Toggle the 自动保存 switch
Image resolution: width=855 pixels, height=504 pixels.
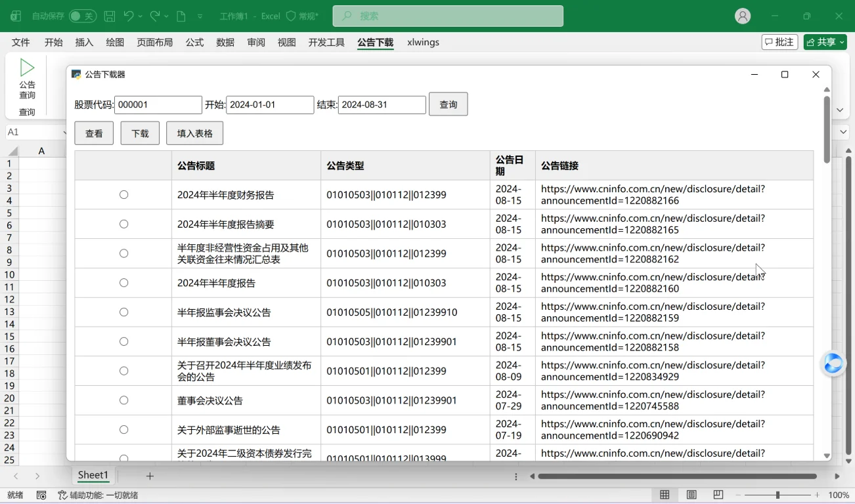point(82,16)
